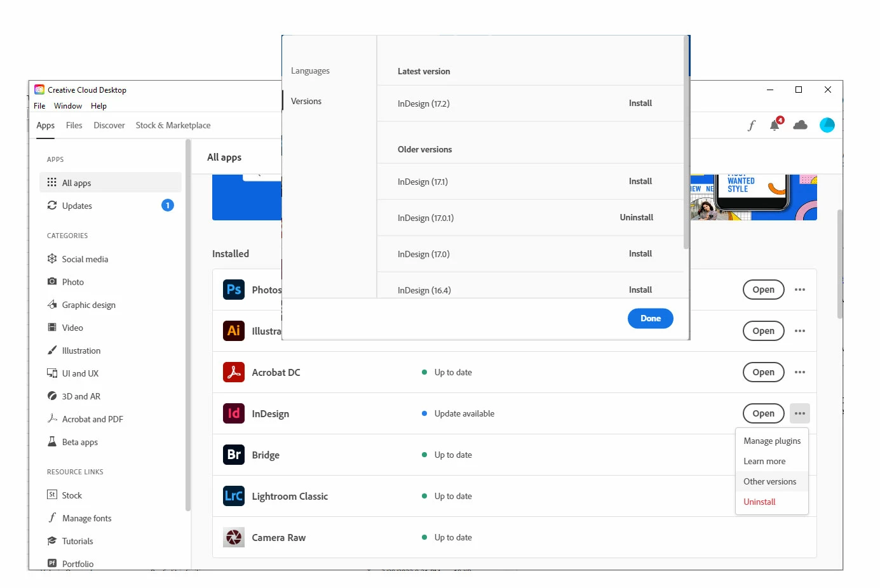
Task: Select Versions in dialog sidebar
Action: 306,101
